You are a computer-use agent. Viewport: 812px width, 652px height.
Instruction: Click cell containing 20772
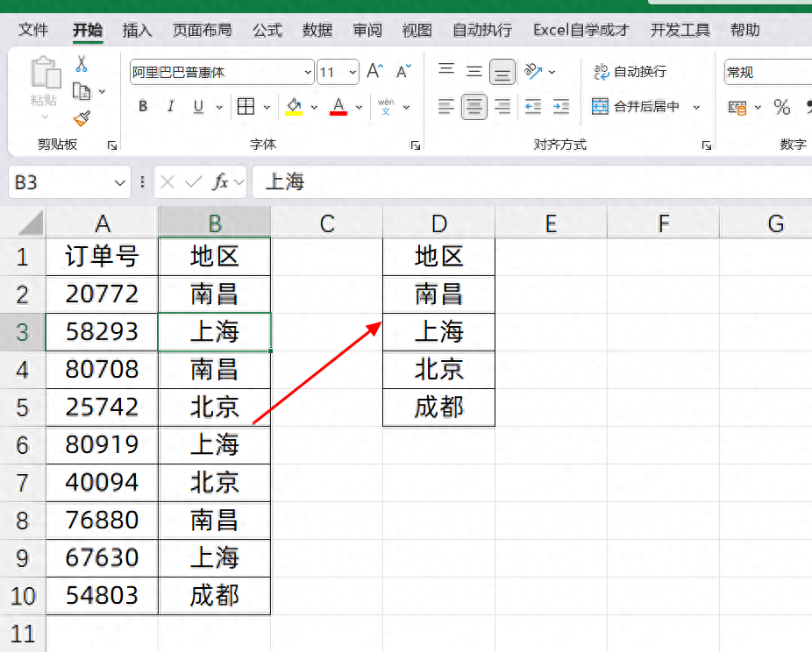pos(102,294)
